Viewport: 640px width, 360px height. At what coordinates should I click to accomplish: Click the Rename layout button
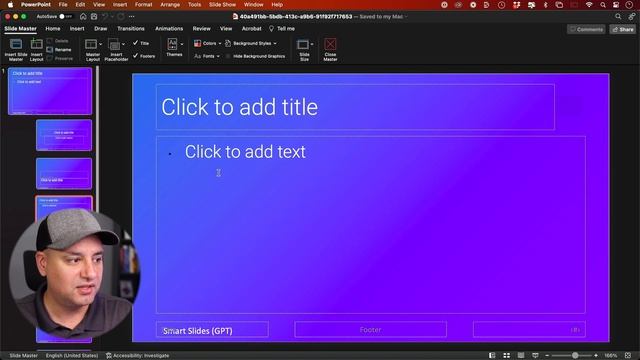tap(59, 50)
